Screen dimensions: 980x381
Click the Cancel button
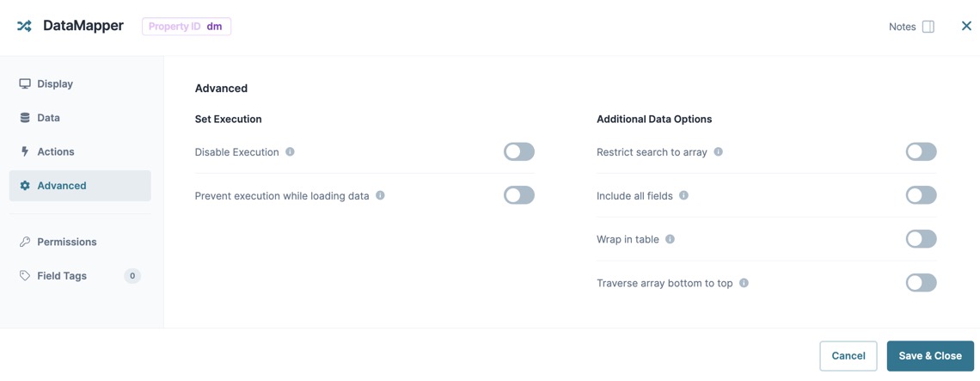(848, 356)
